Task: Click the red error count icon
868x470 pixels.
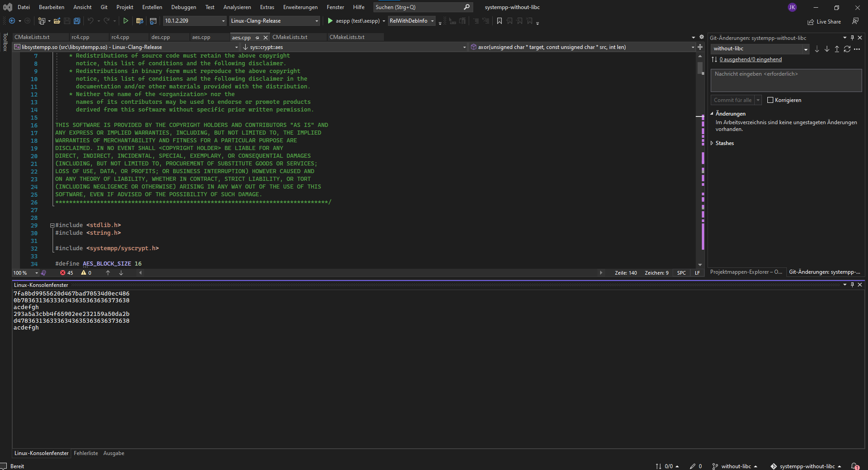Action: (63, 273)
